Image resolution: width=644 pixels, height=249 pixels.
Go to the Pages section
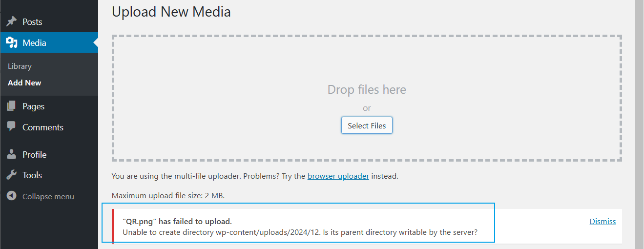[x=33, y=106]
